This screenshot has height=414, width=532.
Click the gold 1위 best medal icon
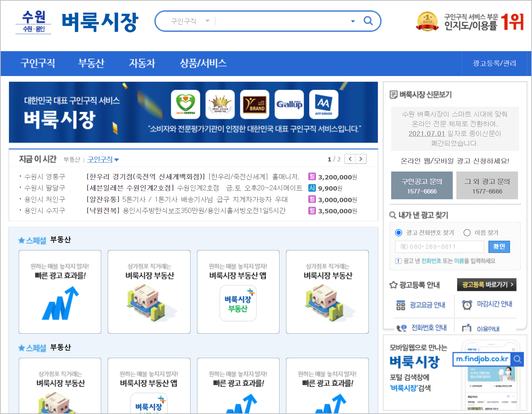428,21
